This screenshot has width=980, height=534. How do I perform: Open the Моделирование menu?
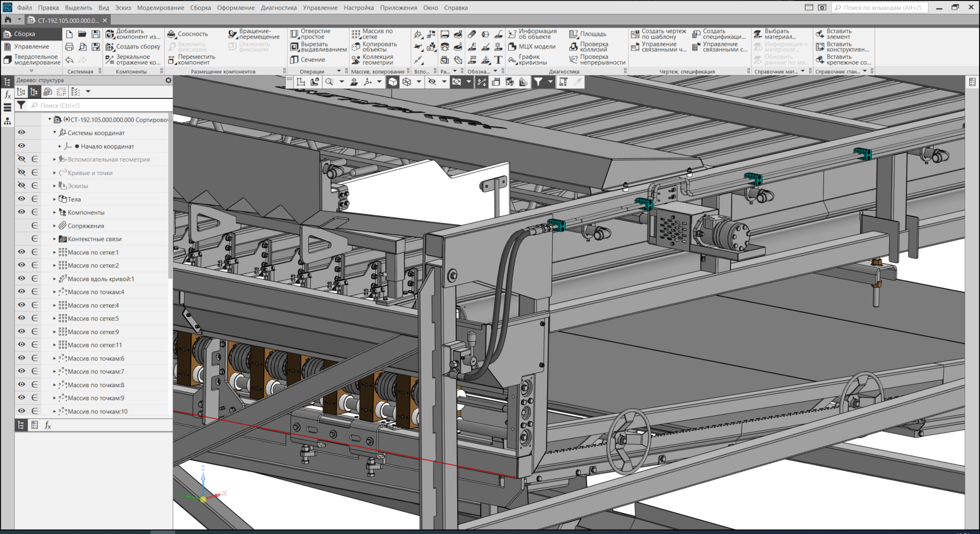[x=160, y=8]
